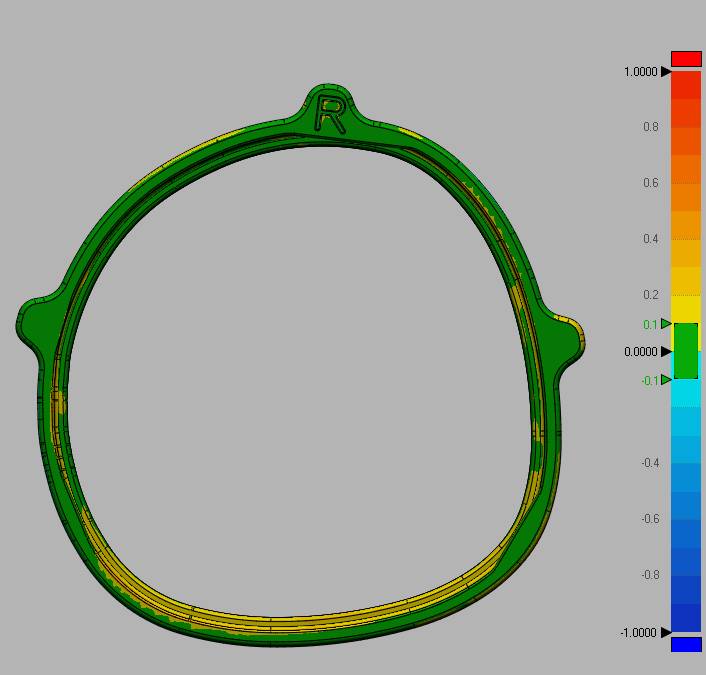This screenshot has height=675, width=706.
Task: Click the 0.2 scale label
Action: [x=651, y=295]
